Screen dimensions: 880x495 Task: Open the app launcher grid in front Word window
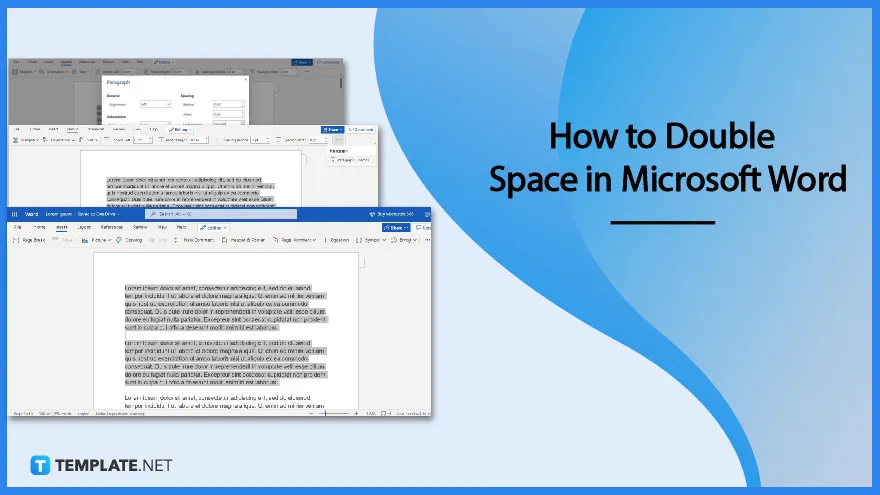15,214
